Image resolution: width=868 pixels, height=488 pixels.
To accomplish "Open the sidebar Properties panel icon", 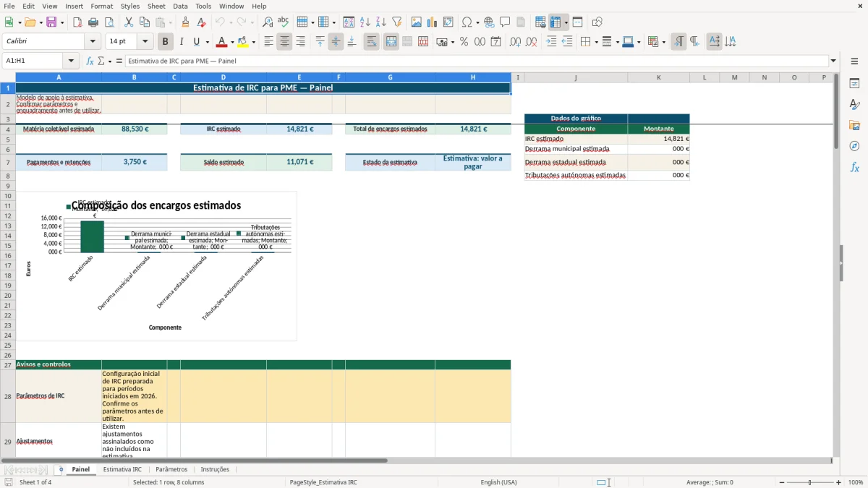I will tap(854, 83).
